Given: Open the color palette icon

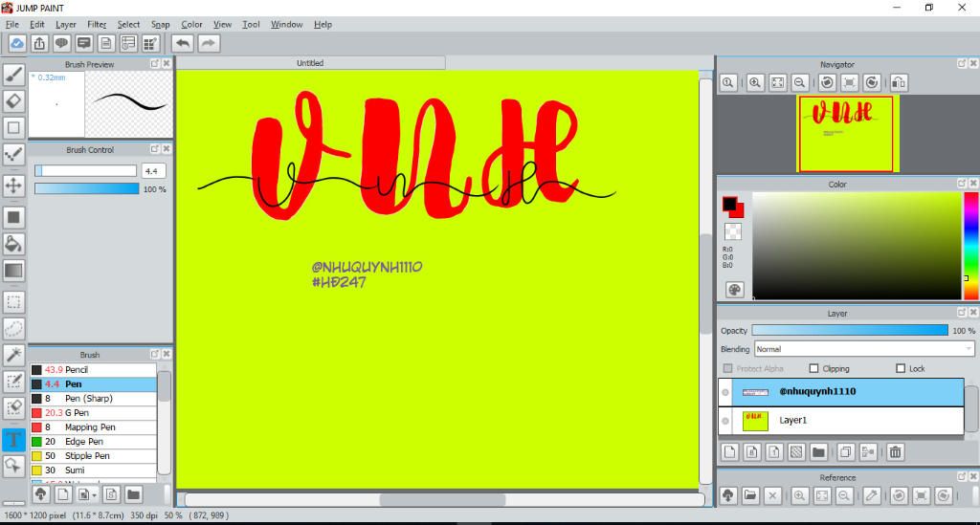Looking at the screenshot, I should click(734, 290).
